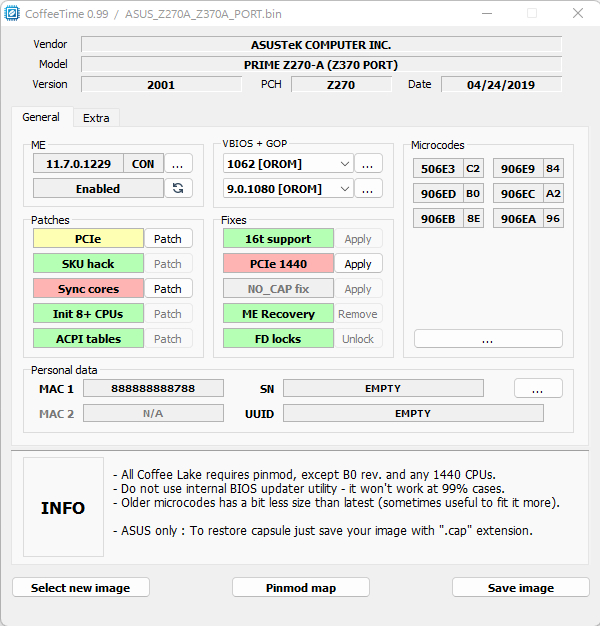
Task: Click the CoffeeTime chip icon in title bar
Action: [12, 14]
